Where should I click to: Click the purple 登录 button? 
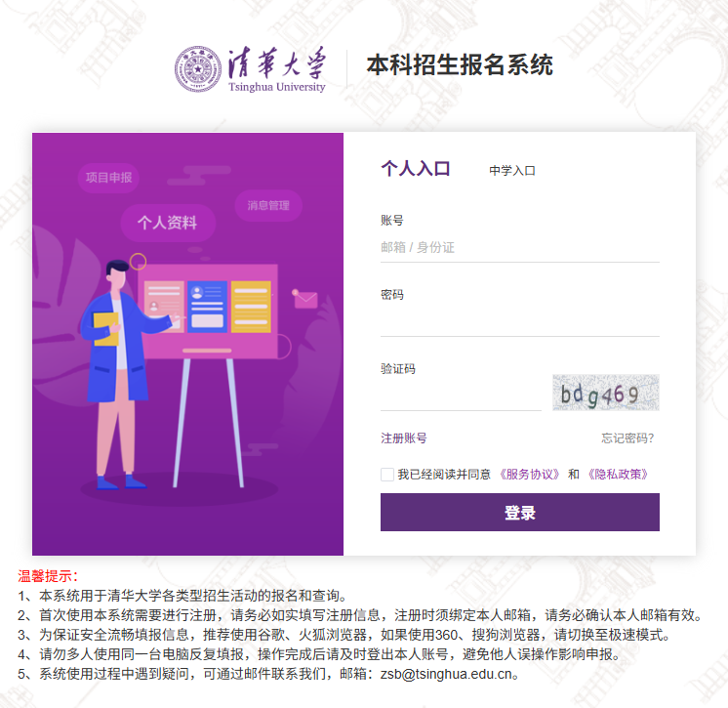tap(519, 512)
